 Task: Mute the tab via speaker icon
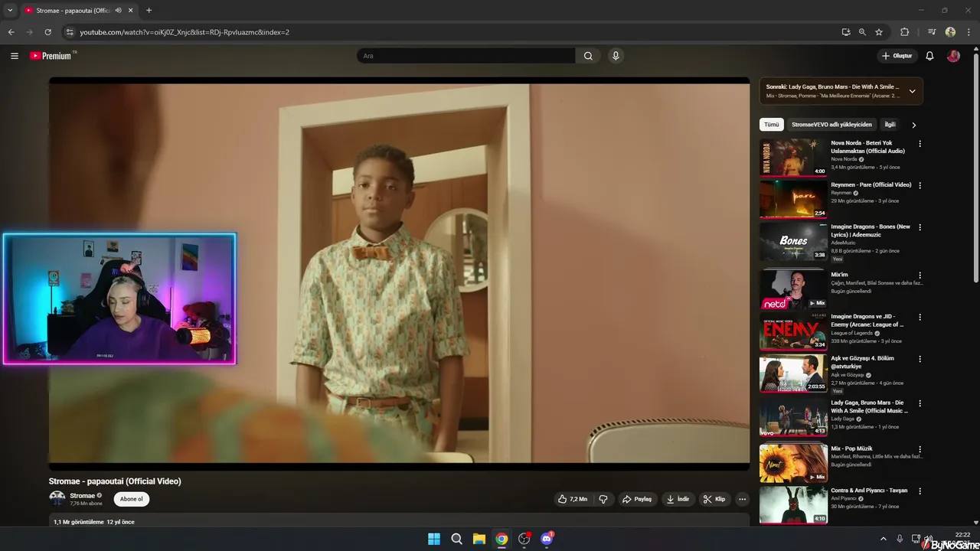118,11
